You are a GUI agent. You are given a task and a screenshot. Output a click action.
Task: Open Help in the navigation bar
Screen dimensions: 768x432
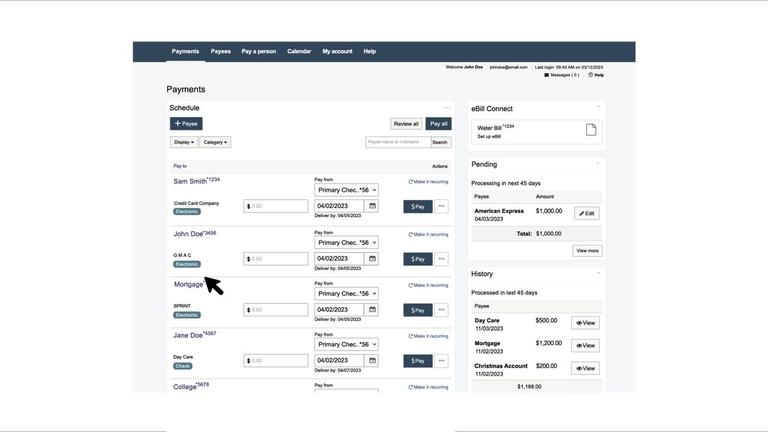click(x=369, y=51)
